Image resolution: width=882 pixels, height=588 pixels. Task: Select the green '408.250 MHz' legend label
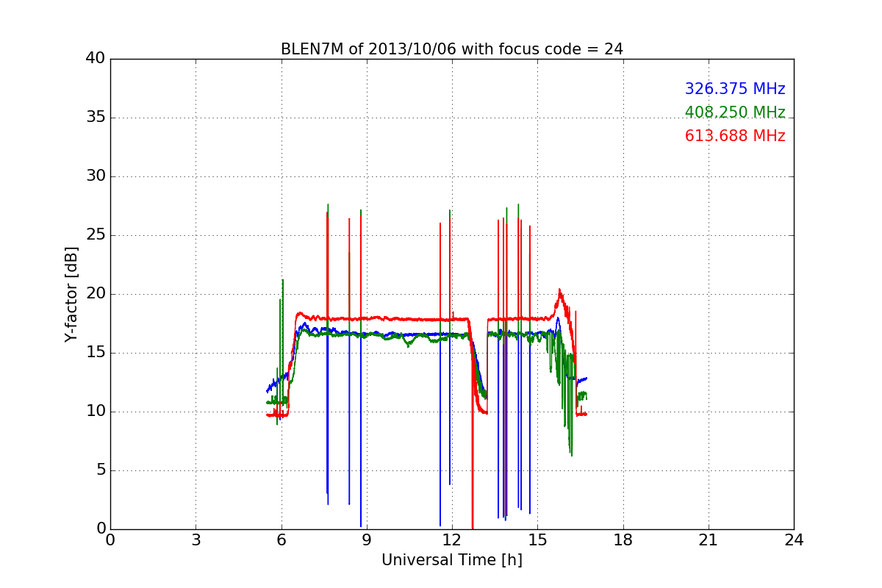[735, 112]
